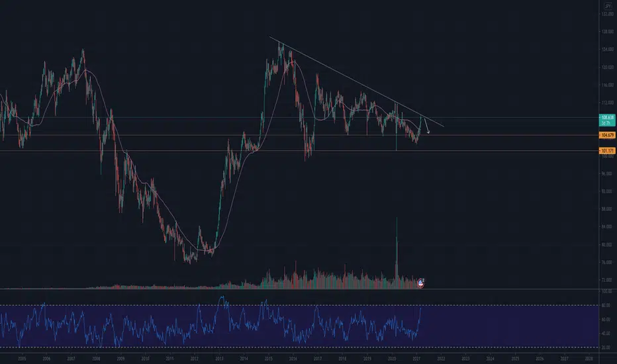
Task: Click the 2023 label on time axis
Action: click(x=465, y=359)
